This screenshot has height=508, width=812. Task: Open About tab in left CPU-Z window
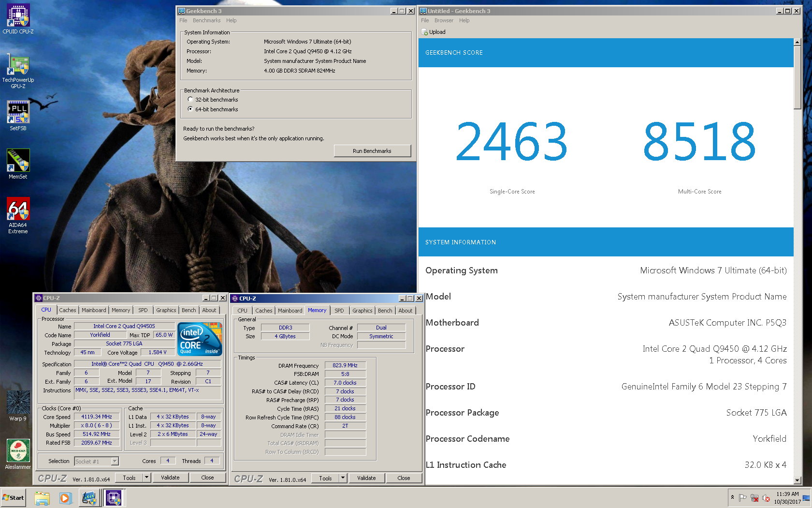[209, 310]
